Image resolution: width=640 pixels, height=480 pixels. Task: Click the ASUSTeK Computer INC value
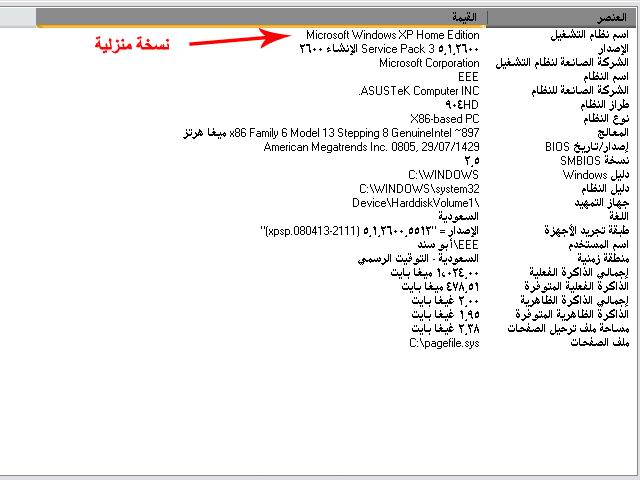pos(418,90)
